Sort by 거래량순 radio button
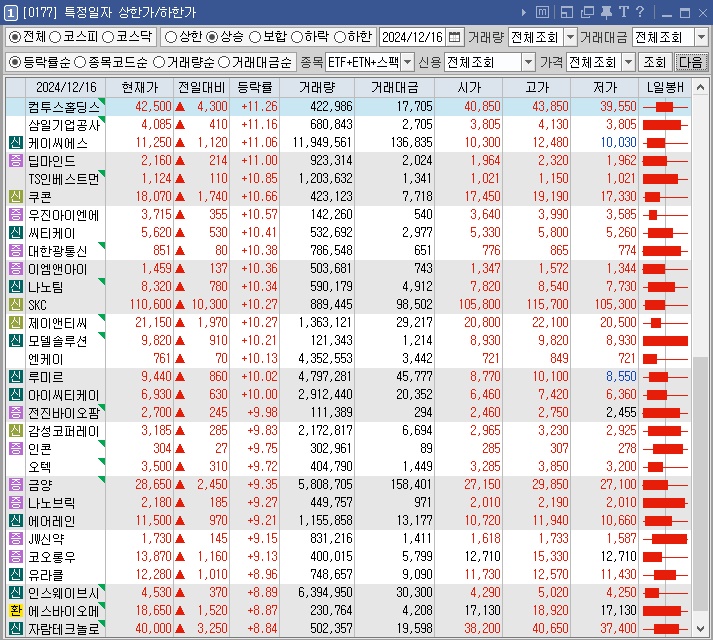Viewport: 713px width, 640px height. [159, 62]
